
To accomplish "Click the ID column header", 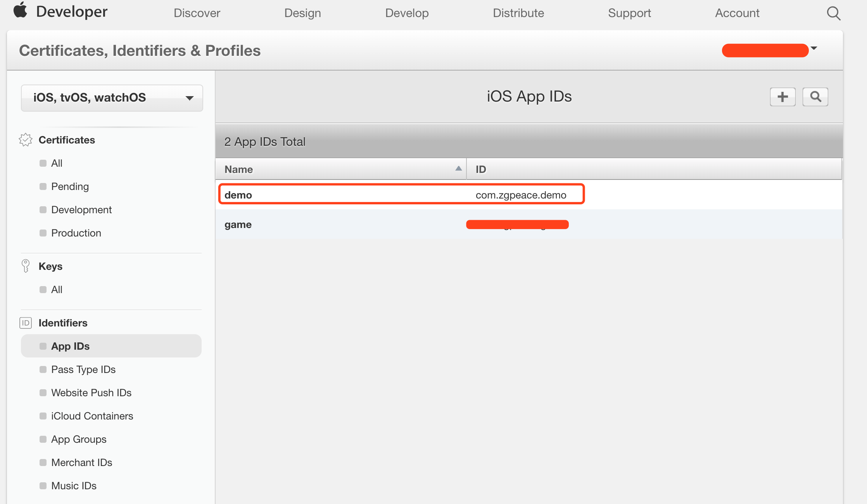I will click(x=481, y=169).
